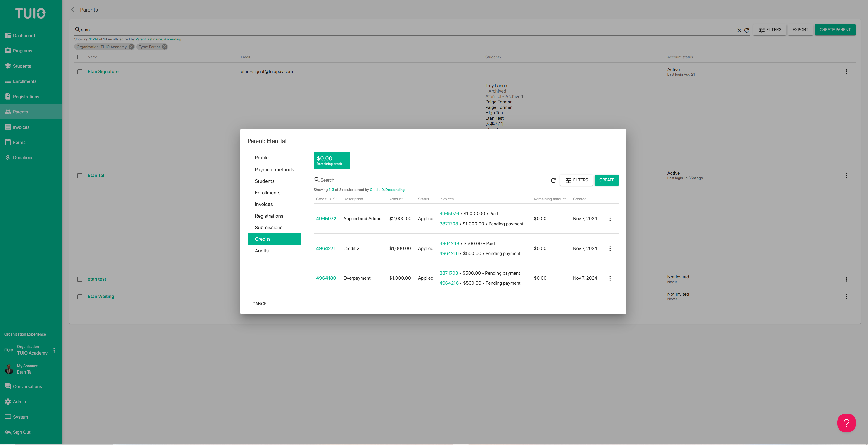The image size is (868, 445).
Task: Select the Credits tab in dialog
Action: (x=274, y=239)
